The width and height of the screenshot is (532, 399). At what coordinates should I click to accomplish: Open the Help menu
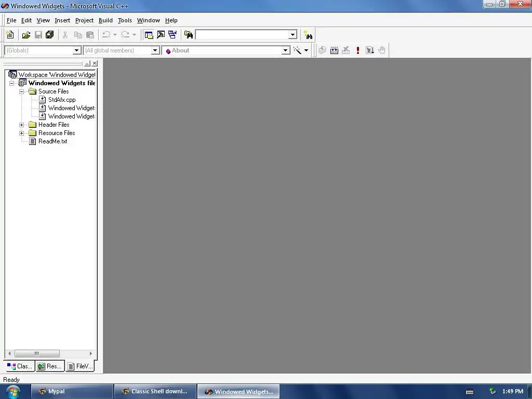[171, 20]
